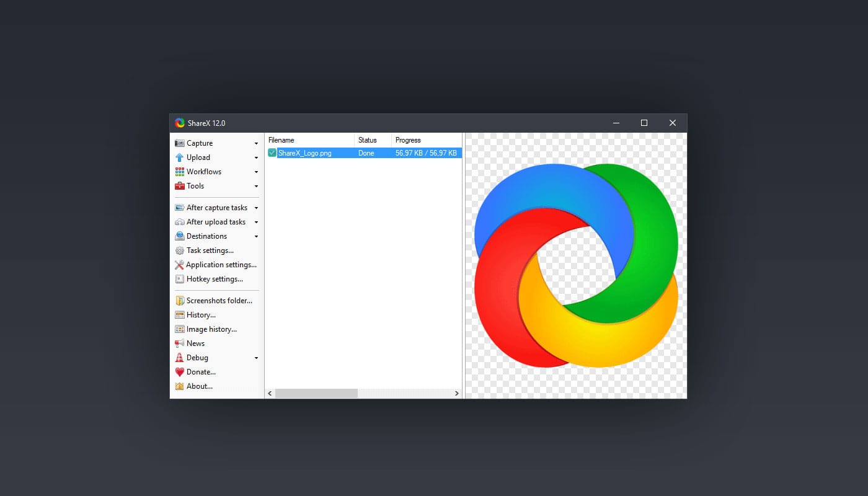Maximize the ShareX window

coord(644,123)
